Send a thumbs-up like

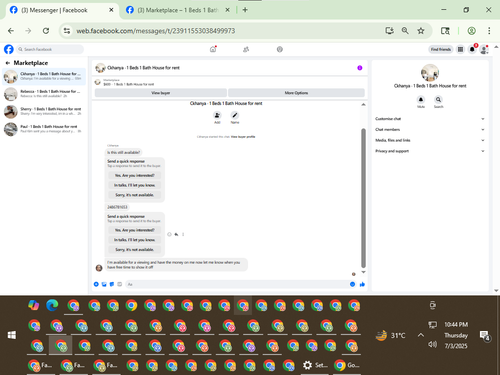point(362,284)
